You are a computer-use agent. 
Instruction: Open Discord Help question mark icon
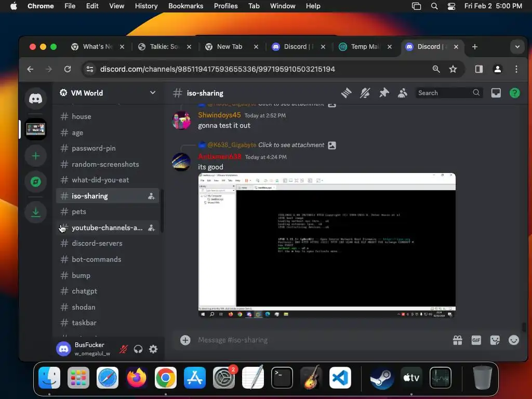tap(514, 92)
